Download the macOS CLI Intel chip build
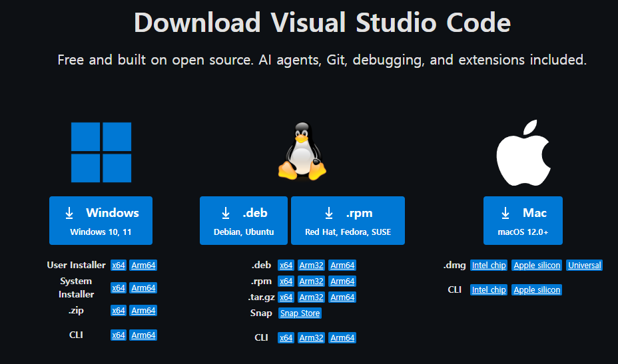 click(x=489, y=289)
